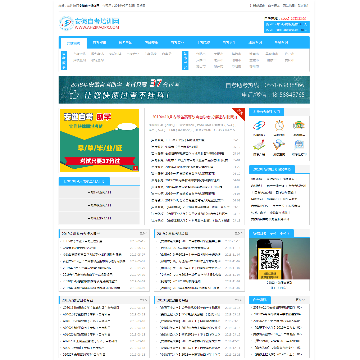Open the open-book with red pin icon
Image resolution: width=360 pixels, height=360 pixels.
[x=259, y=145]
